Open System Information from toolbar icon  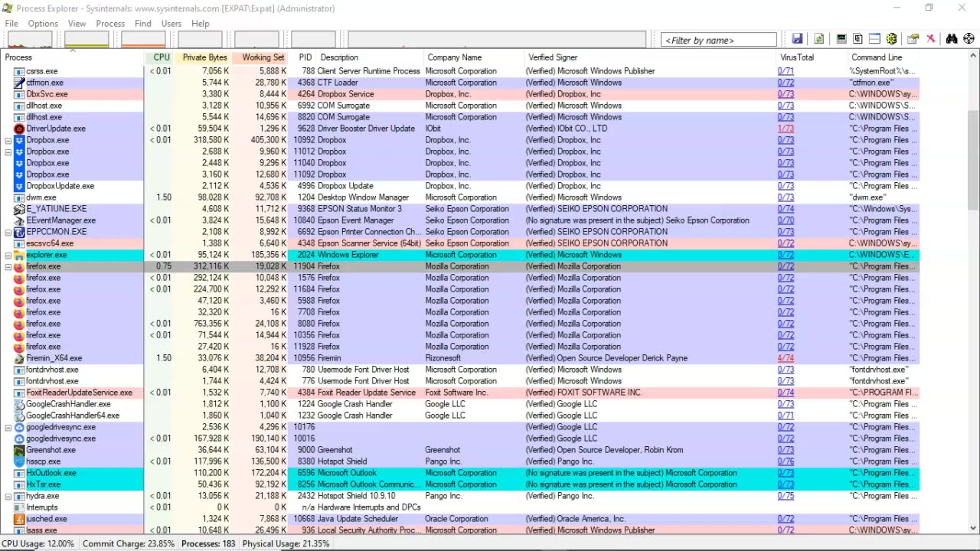click(841, 39)
